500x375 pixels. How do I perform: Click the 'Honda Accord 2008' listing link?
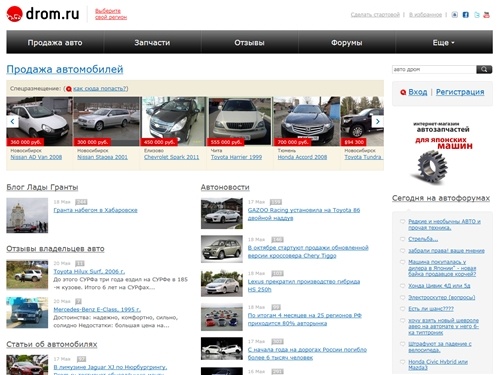pos(302,157)
